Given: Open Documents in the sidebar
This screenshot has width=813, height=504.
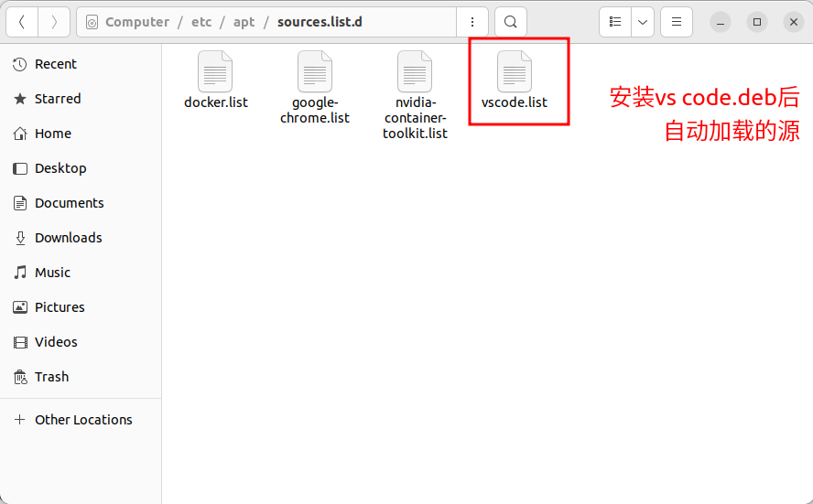Looking at the screenshot, I should (81, 203).
